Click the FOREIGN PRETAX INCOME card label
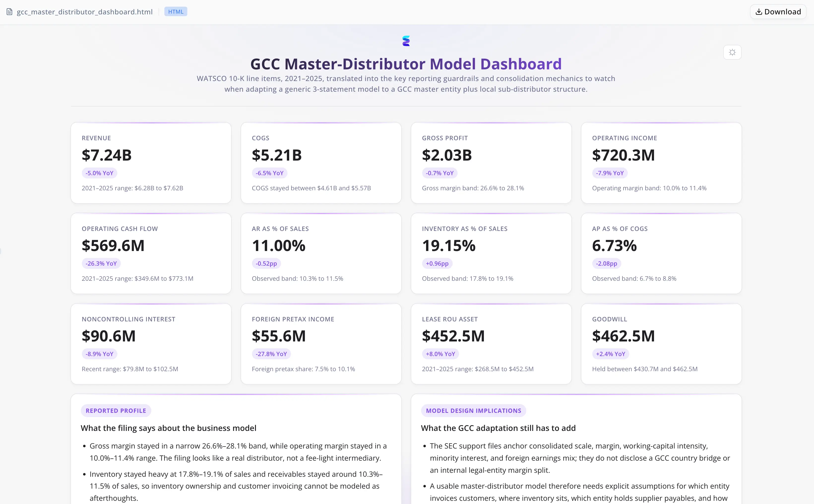814x504 pixels. (x=293, y=319)
